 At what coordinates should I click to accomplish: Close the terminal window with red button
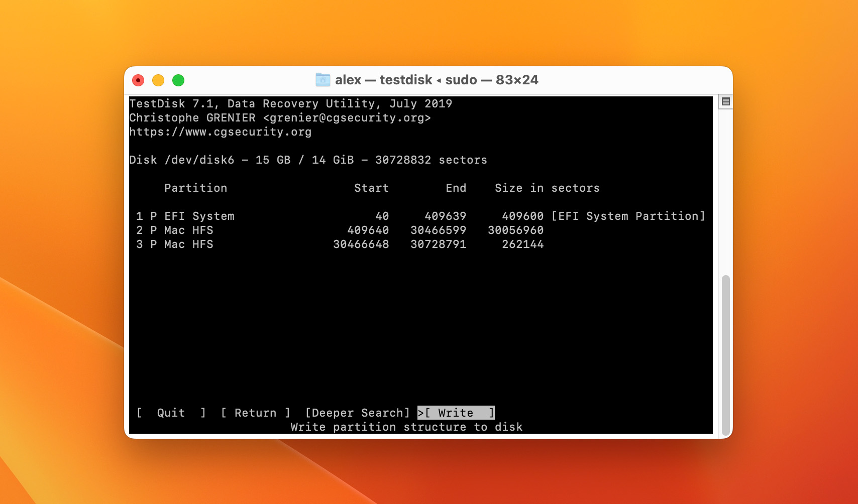click(x=138, y=80)
